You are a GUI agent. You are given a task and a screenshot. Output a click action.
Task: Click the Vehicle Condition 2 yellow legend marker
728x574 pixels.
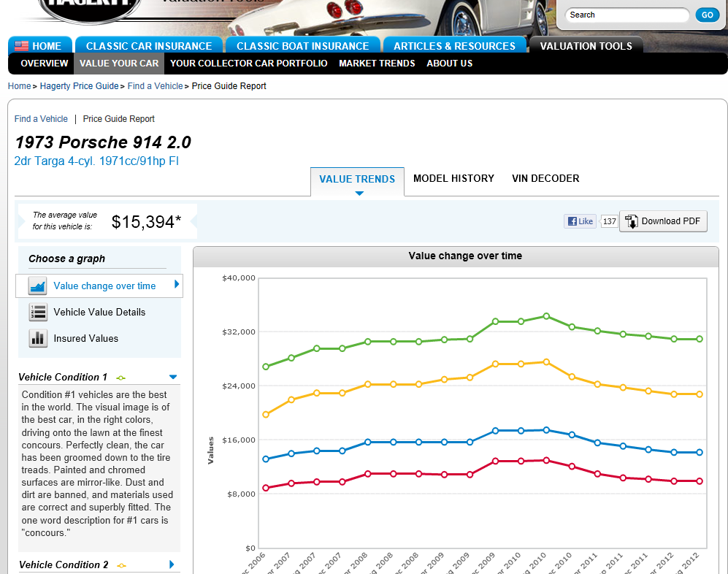pyautogui.click(x=121, y=565)
